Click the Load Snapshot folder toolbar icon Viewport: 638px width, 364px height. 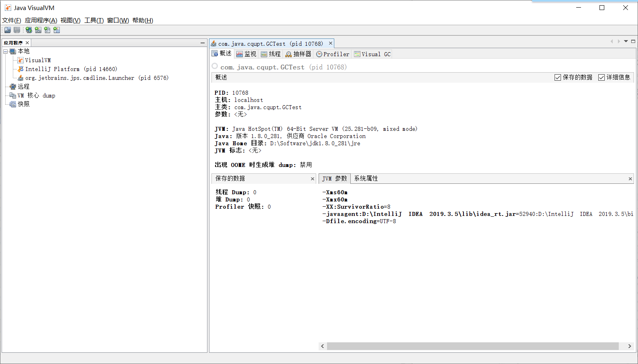click(8, 30)
